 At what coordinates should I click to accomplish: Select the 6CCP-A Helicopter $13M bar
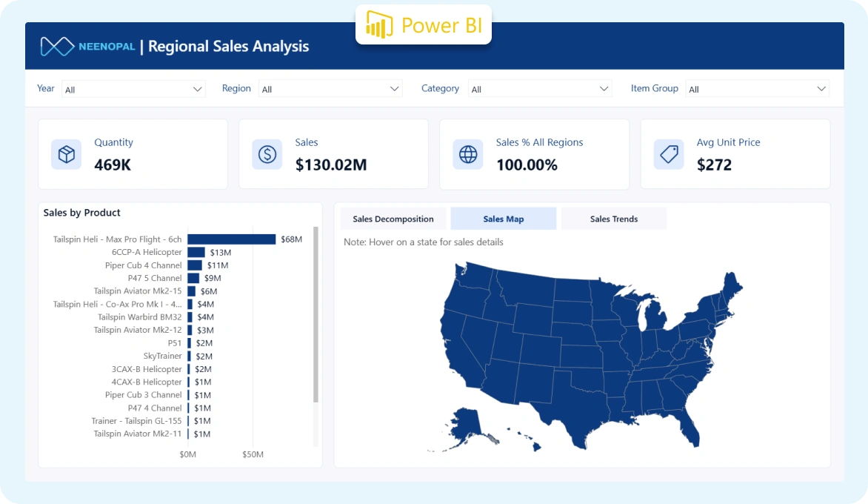click(196, 252)
